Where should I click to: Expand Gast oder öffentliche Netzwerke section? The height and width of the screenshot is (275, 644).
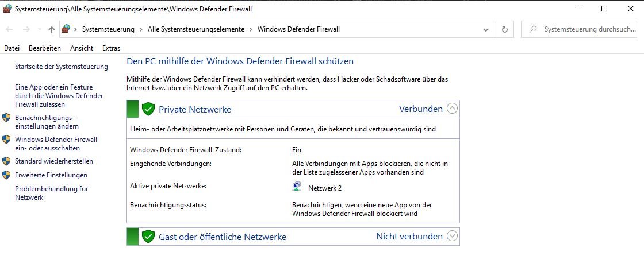click(452, 236)
